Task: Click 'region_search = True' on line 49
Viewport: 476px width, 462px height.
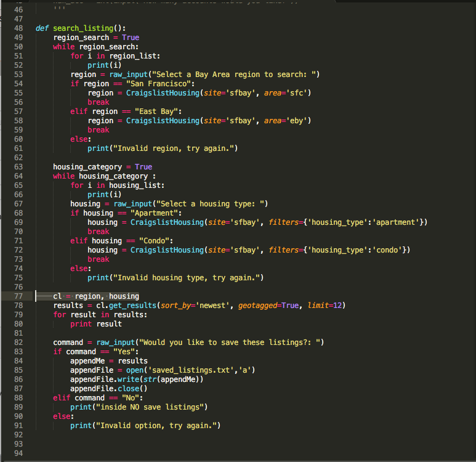Action: click(x=96, y=38)
